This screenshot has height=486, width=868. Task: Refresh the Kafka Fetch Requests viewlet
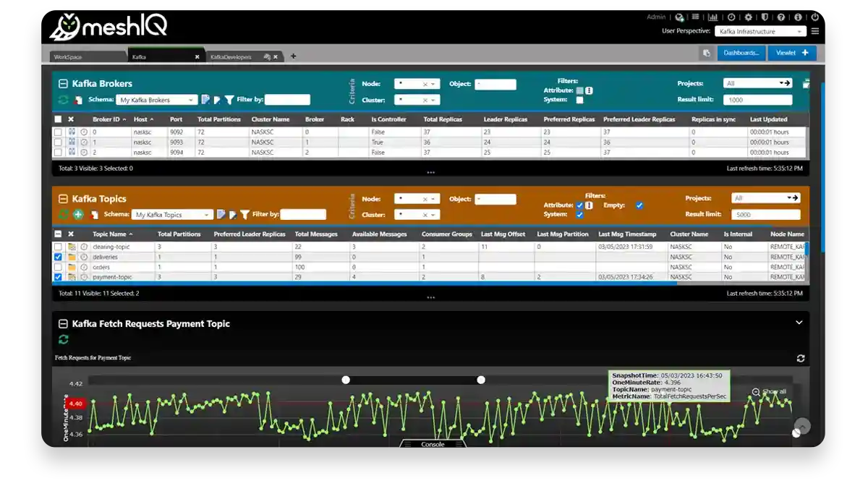point(64,340)
